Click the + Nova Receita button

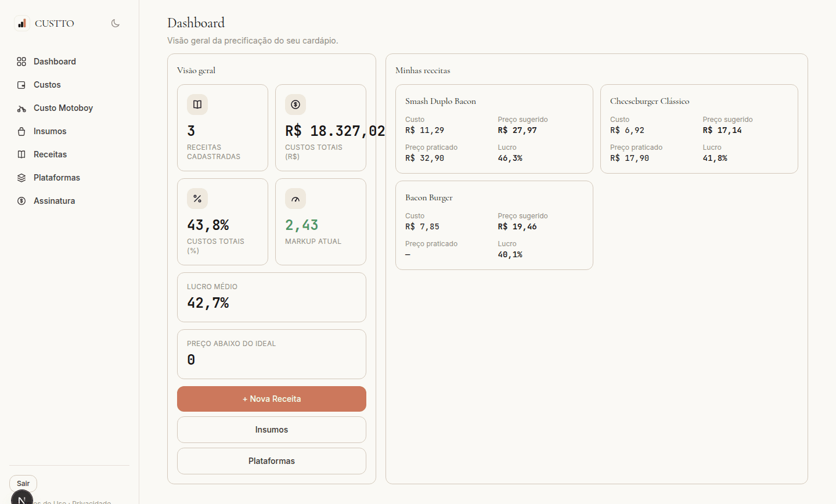[272, 399]
